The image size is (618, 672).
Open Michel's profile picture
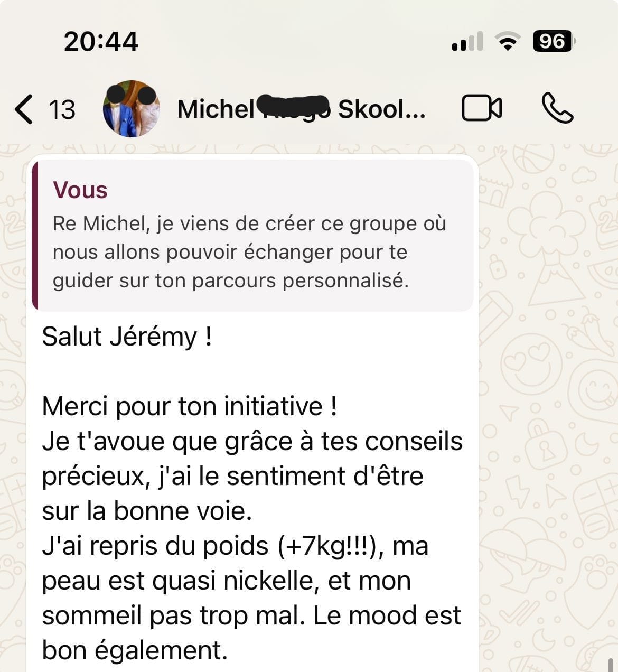tap(131, 109)
